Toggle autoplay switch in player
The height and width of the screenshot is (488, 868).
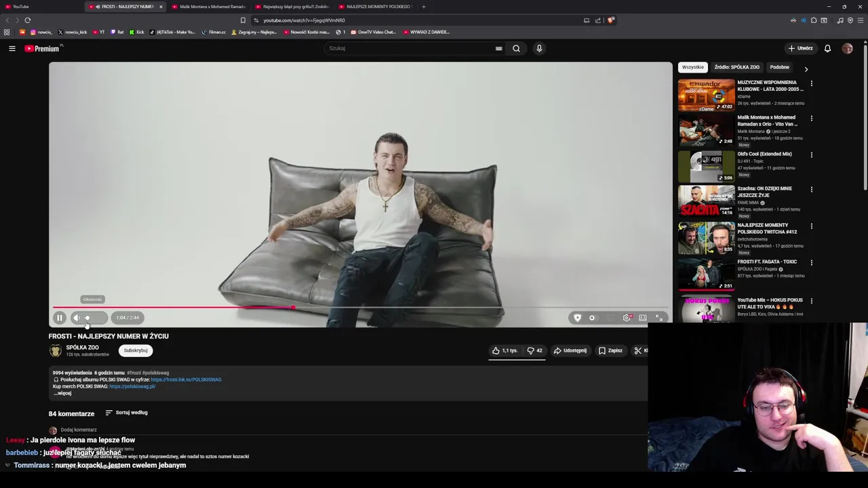(593, 317)
